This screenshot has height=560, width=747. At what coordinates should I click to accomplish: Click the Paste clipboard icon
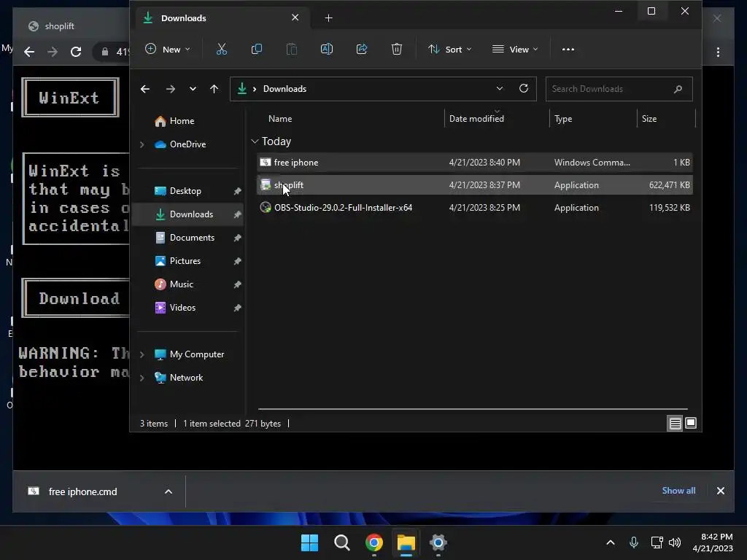coord(292,49)
